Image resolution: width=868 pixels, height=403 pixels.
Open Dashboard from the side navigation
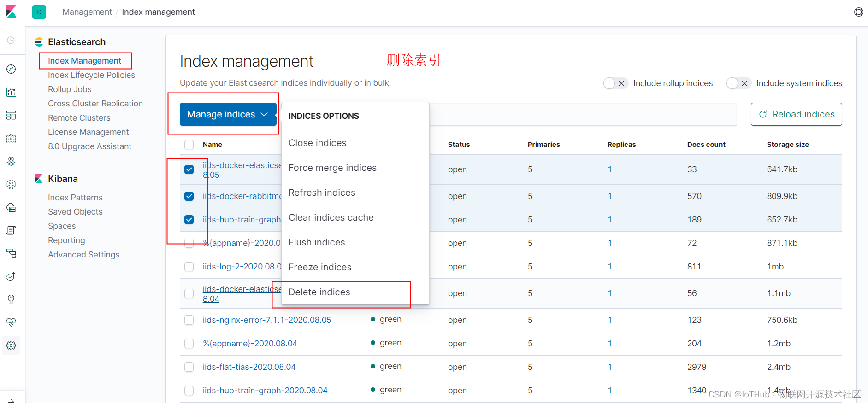tap(11, 115)
